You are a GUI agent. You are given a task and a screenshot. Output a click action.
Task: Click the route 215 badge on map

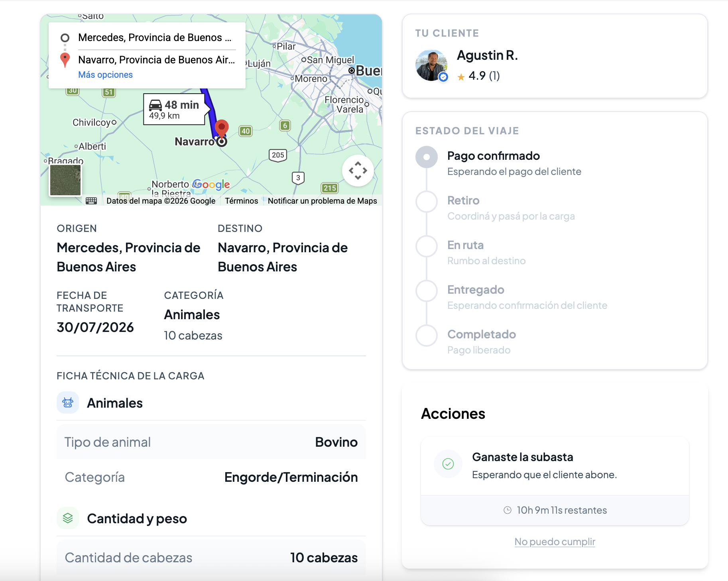pos(330,188)
